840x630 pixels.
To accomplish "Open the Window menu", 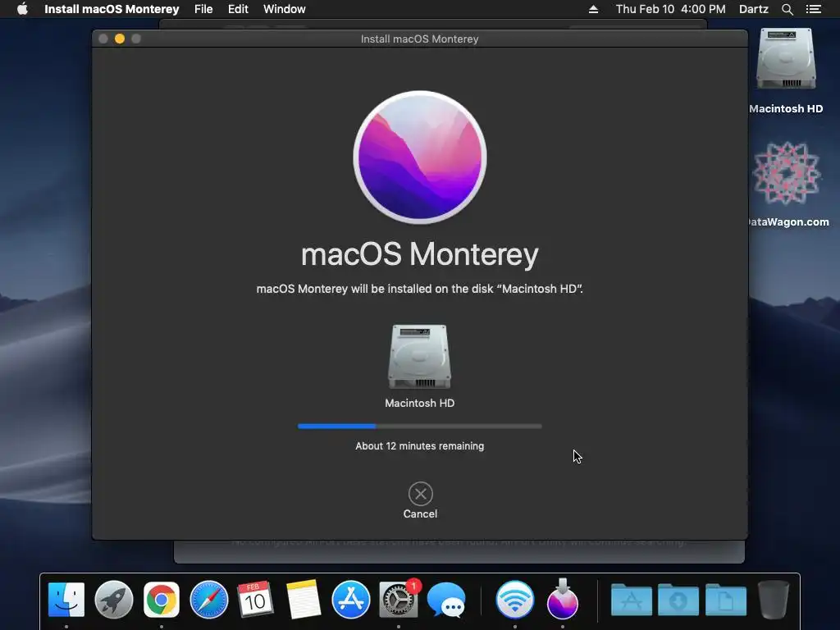I will pos(285,9).
